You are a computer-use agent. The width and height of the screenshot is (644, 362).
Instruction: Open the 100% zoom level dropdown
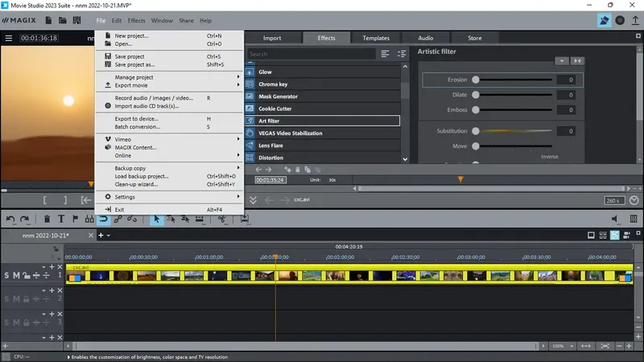572,346
